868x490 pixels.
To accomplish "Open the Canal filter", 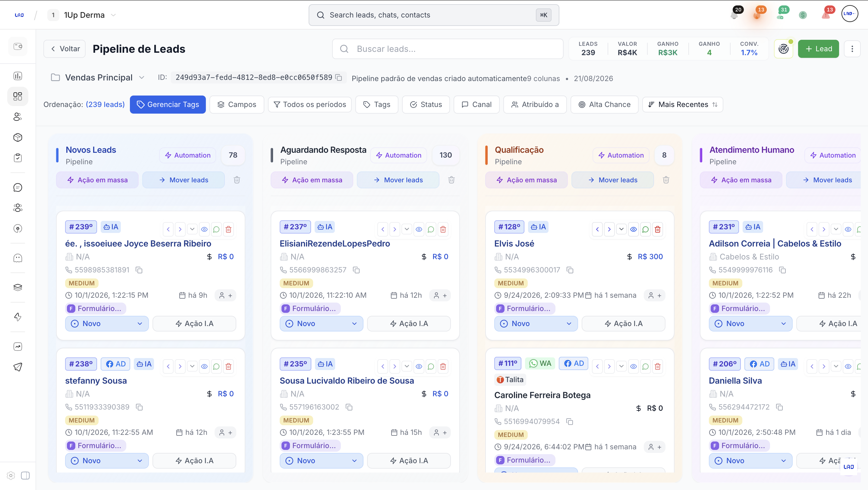I will (x=476, y=105).
